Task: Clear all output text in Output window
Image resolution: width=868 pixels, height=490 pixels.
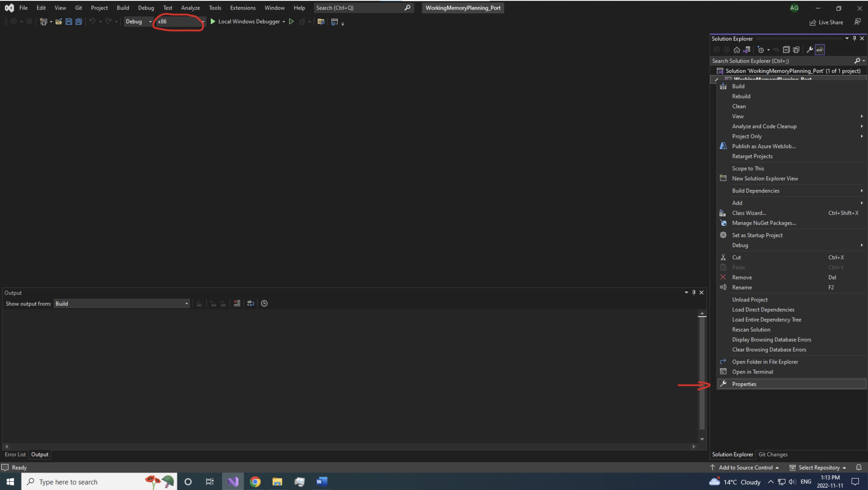Action: tap(237, 303)
